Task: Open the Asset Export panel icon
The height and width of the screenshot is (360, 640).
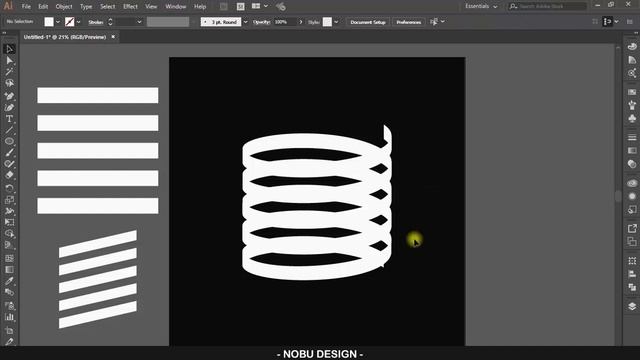Action: click(632, 228)
